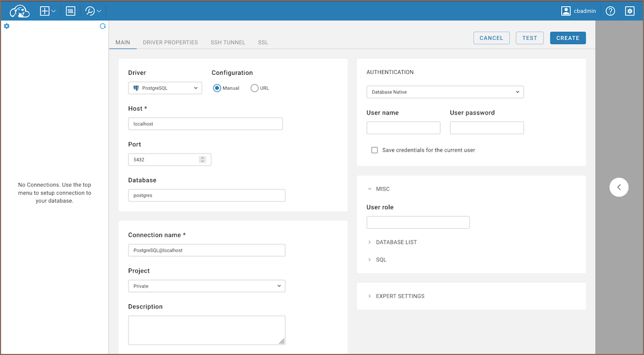Image resolution: width=644 pixels, height=355 pixels.
Task: Open the new connection plus menu
Action: (48, 11)
